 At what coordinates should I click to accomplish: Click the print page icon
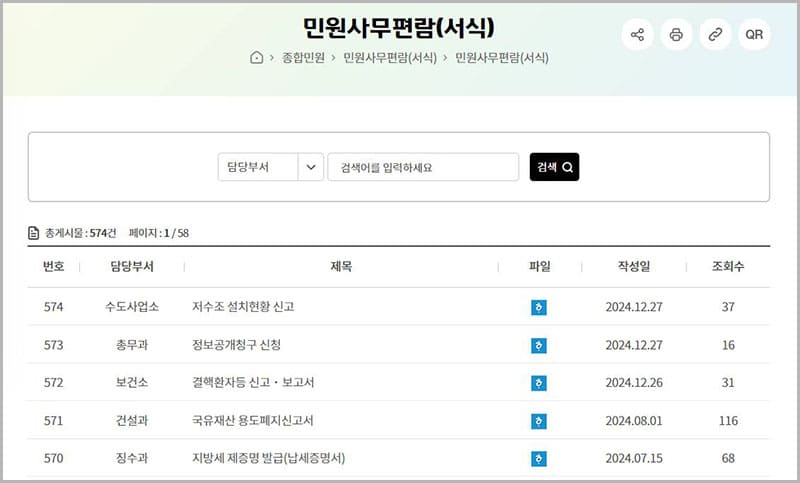tap(676, 34)
